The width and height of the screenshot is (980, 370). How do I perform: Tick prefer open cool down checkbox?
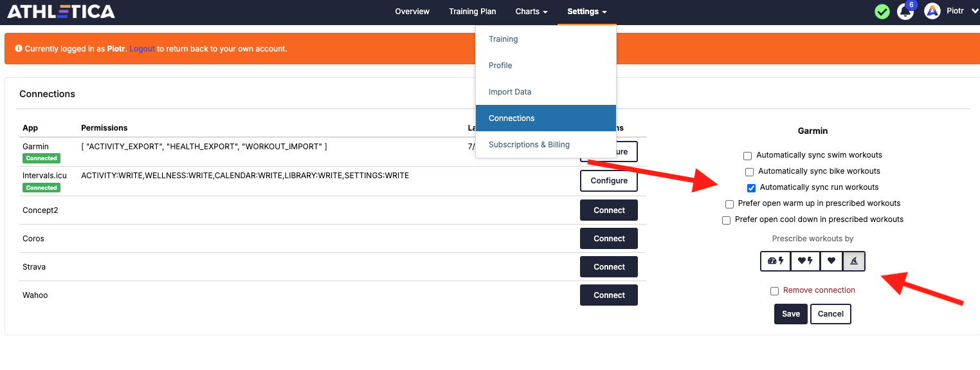pyautogui.click(x=726, y=220)
